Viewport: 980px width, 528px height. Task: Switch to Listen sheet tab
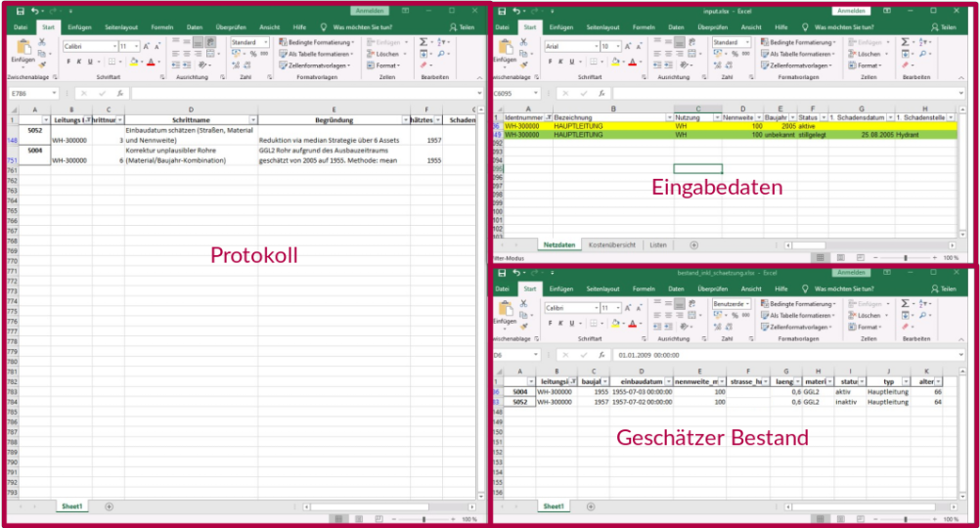click(x=657, y=245)
